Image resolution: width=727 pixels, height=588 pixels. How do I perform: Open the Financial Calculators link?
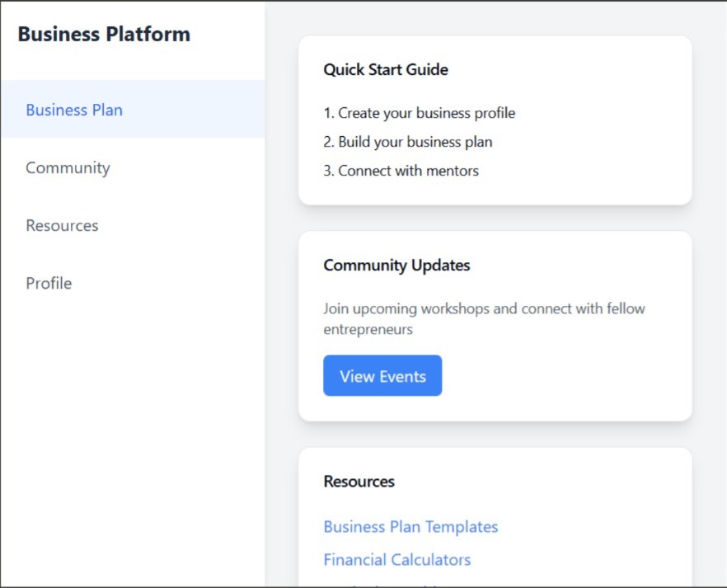[396, 559]
